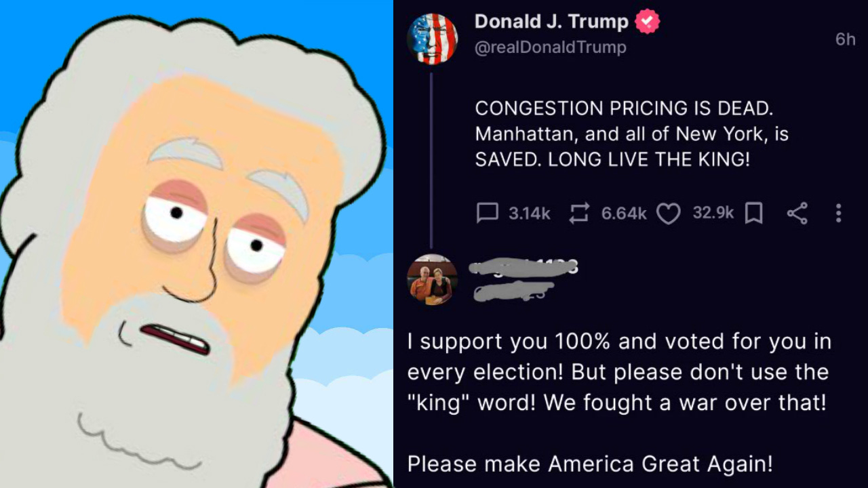Click the pink verified badge
This screenshot has width=868, height=488.
tap(647, 22)
